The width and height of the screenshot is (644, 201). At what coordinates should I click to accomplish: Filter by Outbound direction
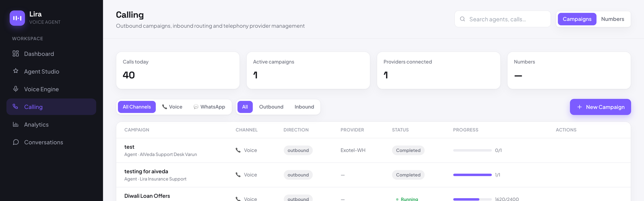(271, 107)
